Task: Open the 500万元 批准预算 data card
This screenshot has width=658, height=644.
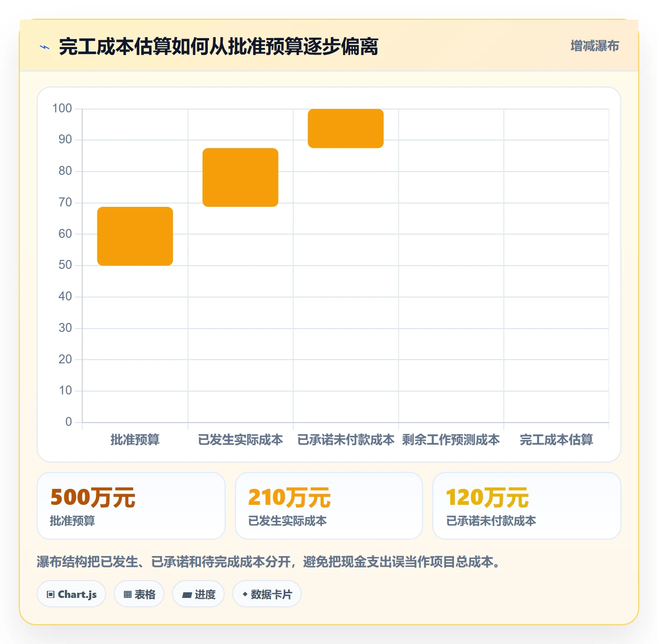Action: pyautogui.click(x=131, y=506)
